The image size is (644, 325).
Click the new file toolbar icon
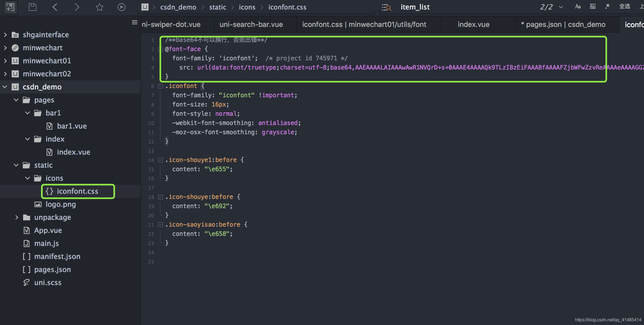click(x=10, y=7)
